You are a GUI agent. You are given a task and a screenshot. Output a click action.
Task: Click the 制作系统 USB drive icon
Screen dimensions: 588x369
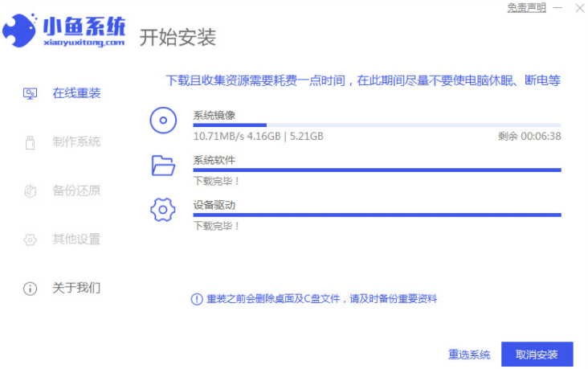(x=30, y=142)
